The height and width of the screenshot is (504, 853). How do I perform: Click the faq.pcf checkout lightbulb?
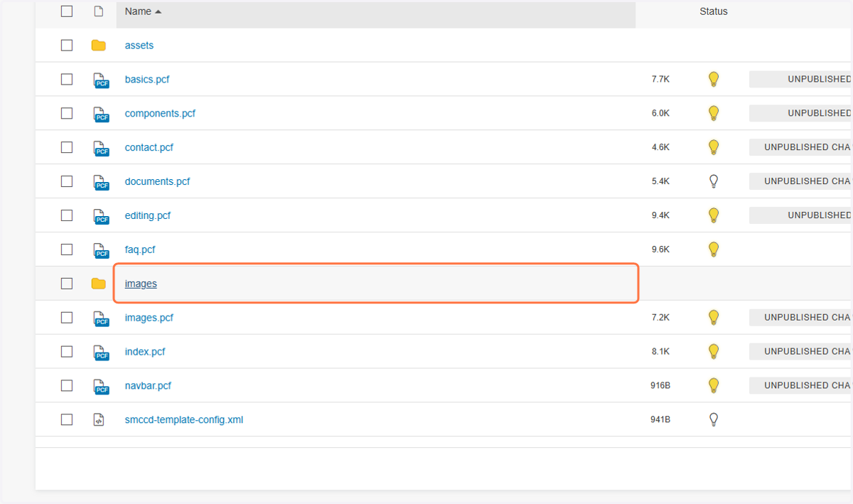pyautogui.click(x=714, y=250)
